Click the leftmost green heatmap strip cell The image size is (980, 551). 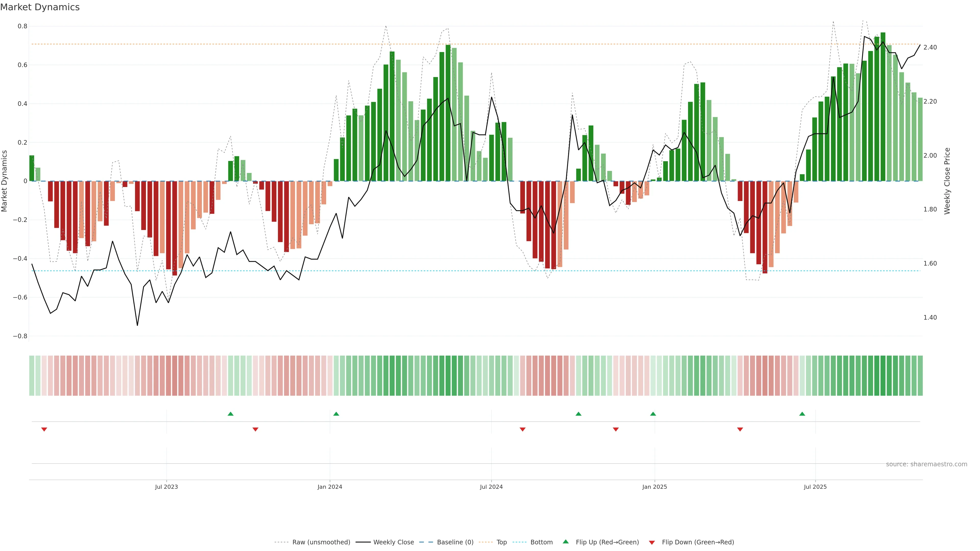point(32,376)
